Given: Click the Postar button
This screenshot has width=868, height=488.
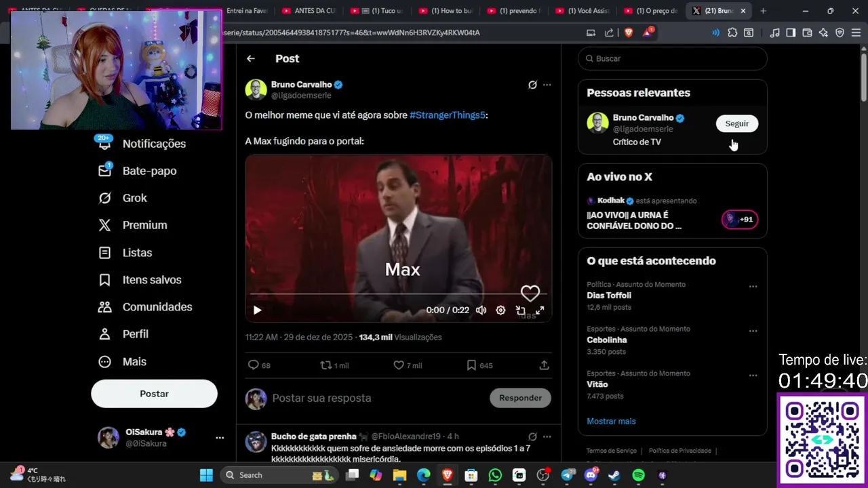Looking at the screenshot, I should pos(154,394).
